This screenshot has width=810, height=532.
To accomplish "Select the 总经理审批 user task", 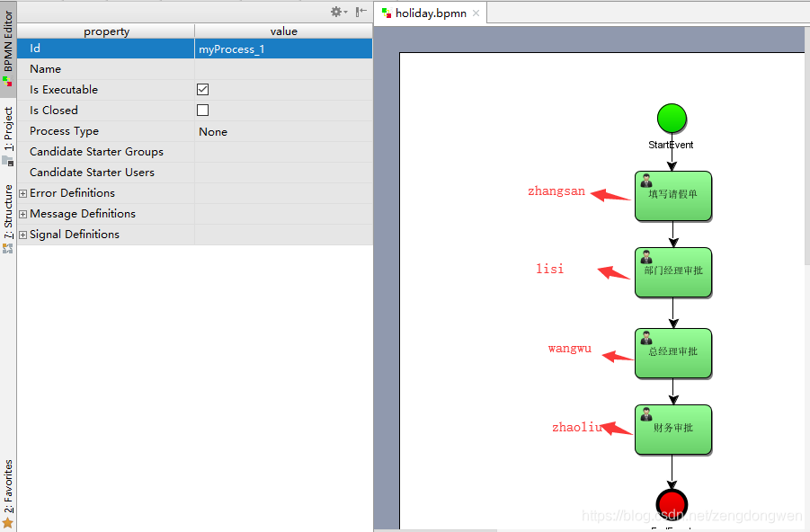I will [673, 353].
